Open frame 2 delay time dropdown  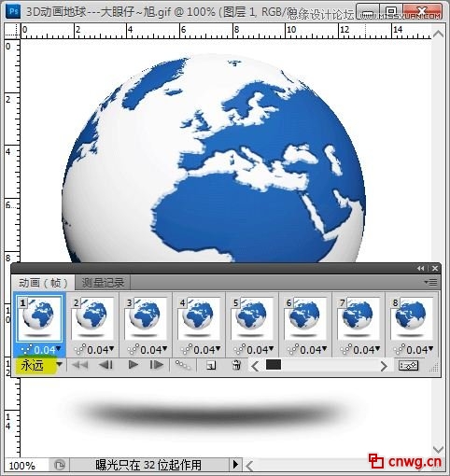point(111,349)
